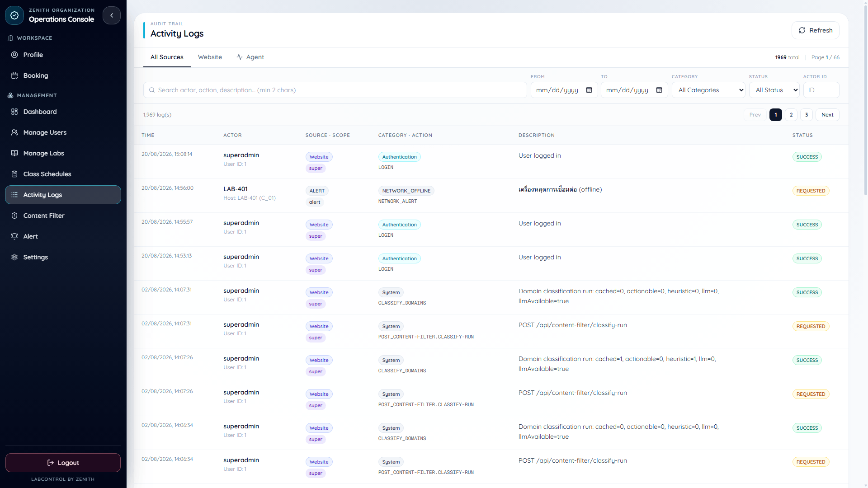Open Class Schedules in the sidebar

(x=63, y=174)
